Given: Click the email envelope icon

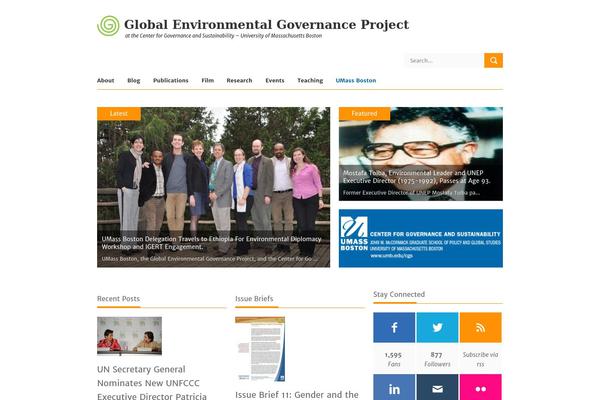Looking at the screenshot, I should [x=437, y=387].
